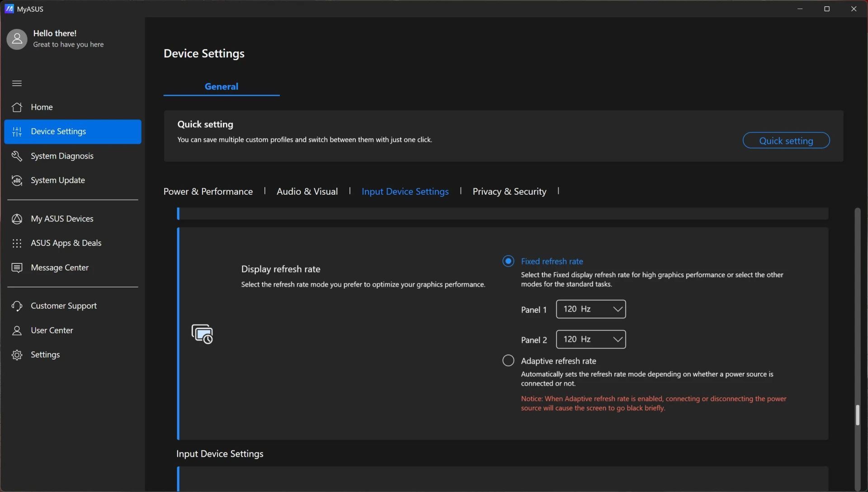
Task: Click the Hello there! greeting text
Action: (x=55, y=33)
